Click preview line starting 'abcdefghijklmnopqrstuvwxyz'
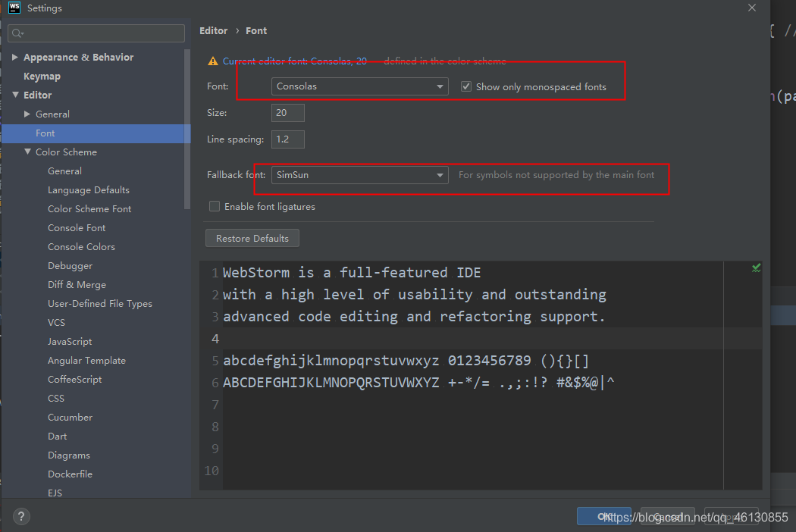This screenshot has width=796, height=532. click(x=406, y=361)
